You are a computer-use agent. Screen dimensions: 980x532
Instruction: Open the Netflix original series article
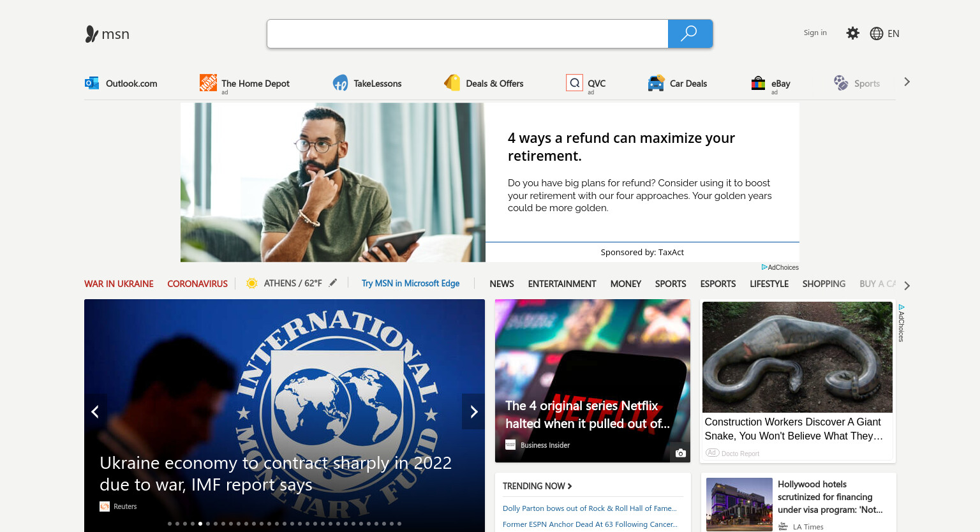pyautogui.click(x=588, y=415)
